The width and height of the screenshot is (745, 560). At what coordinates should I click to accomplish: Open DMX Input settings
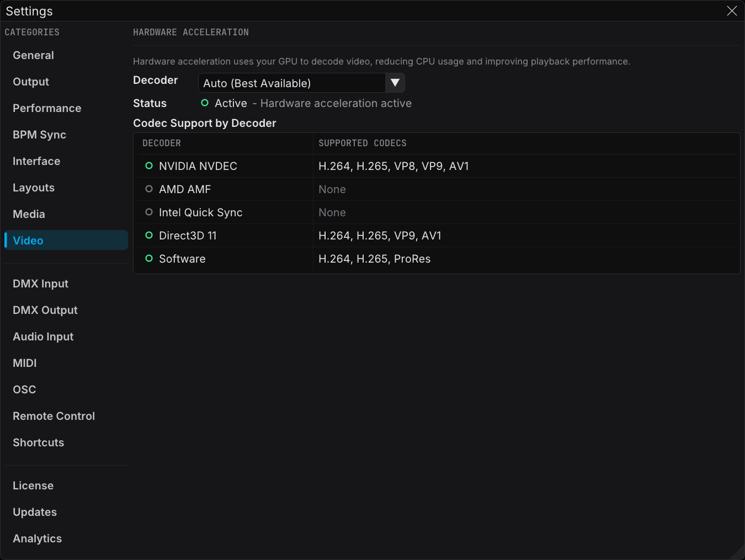(x=66, y=284)
